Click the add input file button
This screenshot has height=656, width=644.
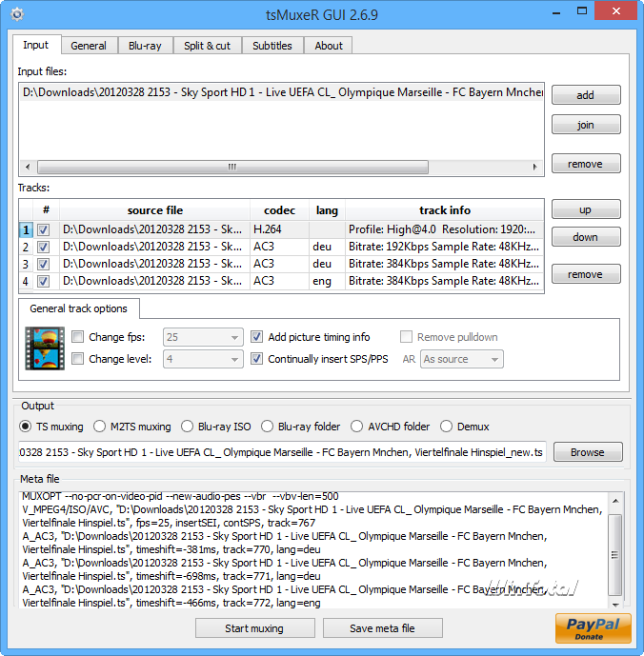[x=586, y=95]
